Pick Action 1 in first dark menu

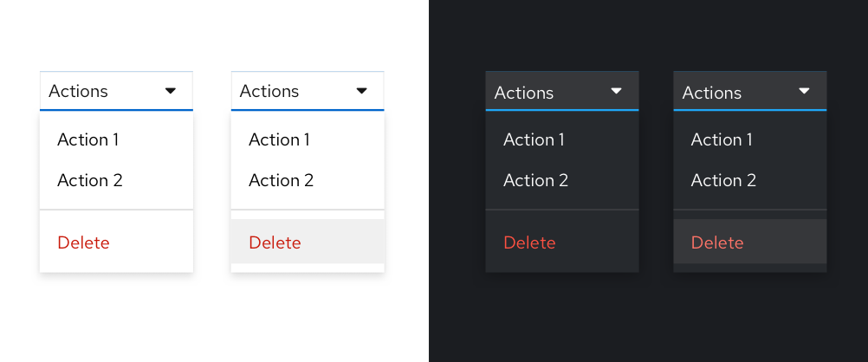534,139
